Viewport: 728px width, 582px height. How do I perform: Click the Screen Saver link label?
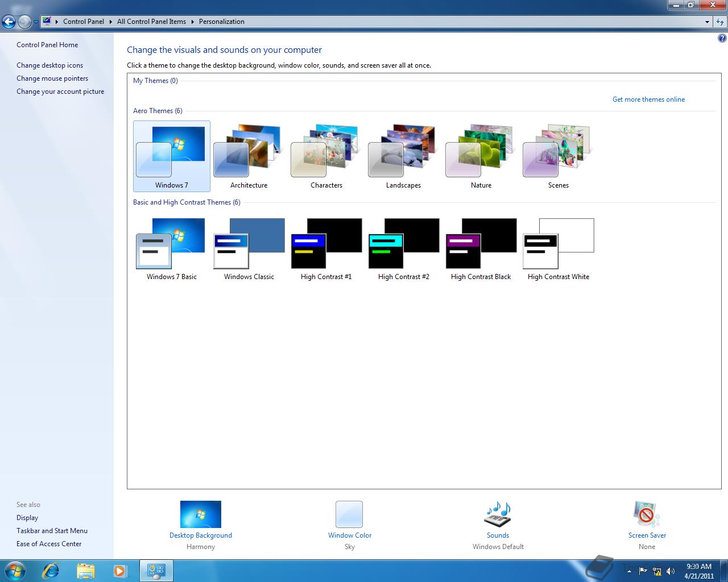tap(647, 535)
